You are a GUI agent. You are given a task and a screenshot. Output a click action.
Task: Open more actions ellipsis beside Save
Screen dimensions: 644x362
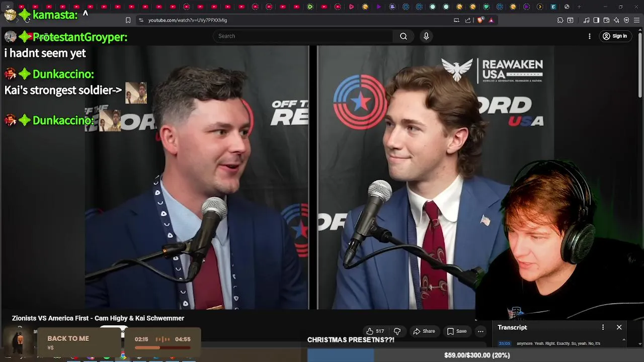point(480,331)
